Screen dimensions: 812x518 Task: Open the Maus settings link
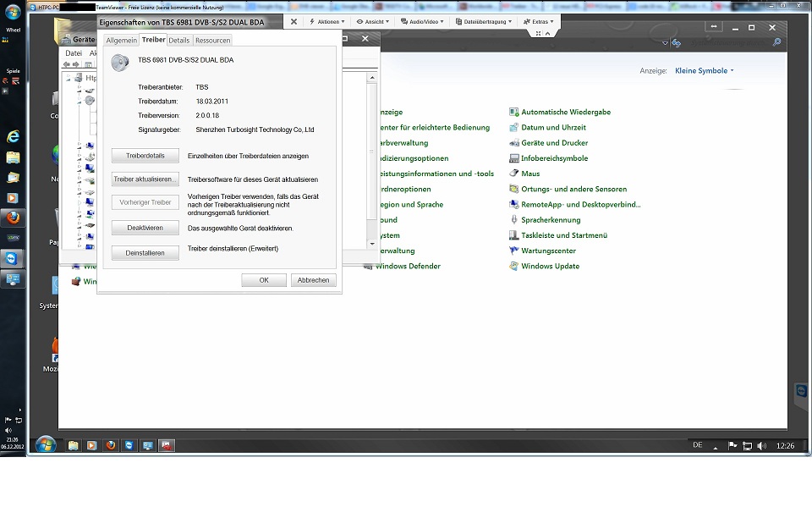pos(530,174)
